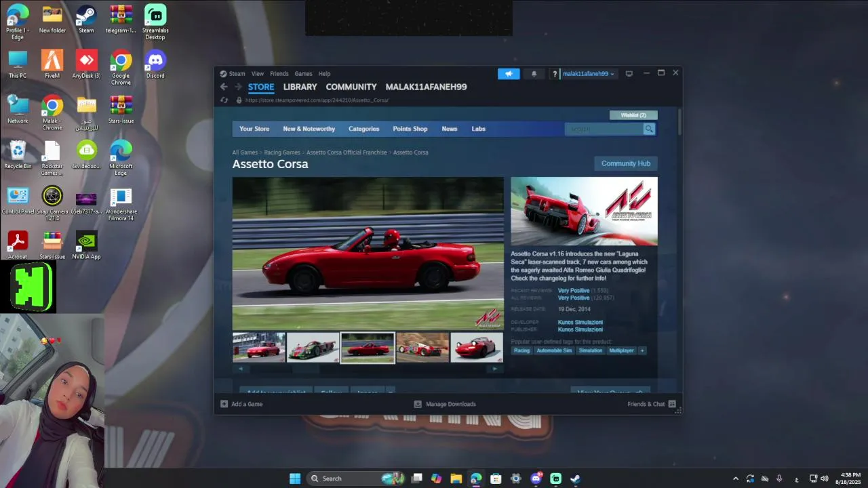Click the plus to add tags
Viewport: 868px width, 488px height.
click(x=642, y=350)
